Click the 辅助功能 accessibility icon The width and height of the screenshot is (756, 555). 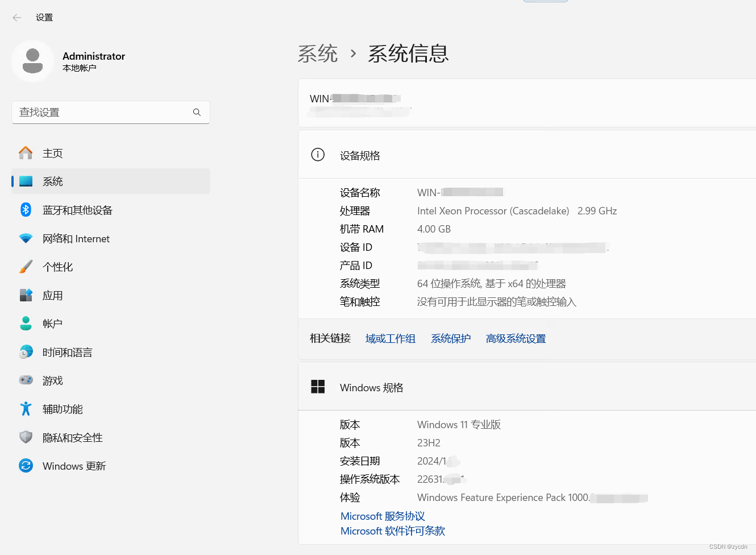tap(26, 409)
